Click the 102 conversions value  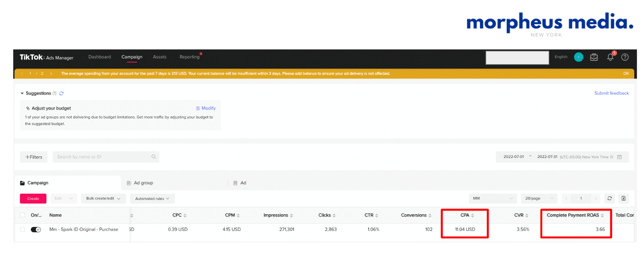click(x=429, y=229)
